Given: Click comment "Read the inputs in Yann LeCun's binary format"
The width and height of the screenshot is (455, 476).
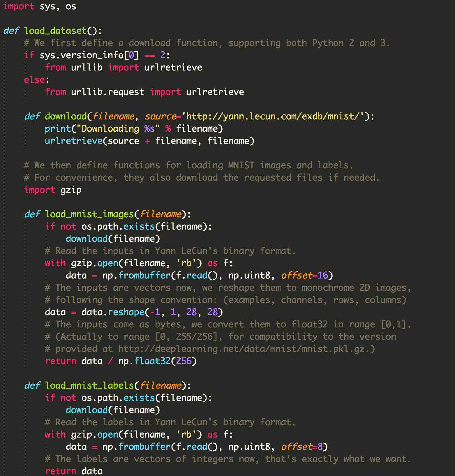Looking at the screenshot, I should (170, 251).
